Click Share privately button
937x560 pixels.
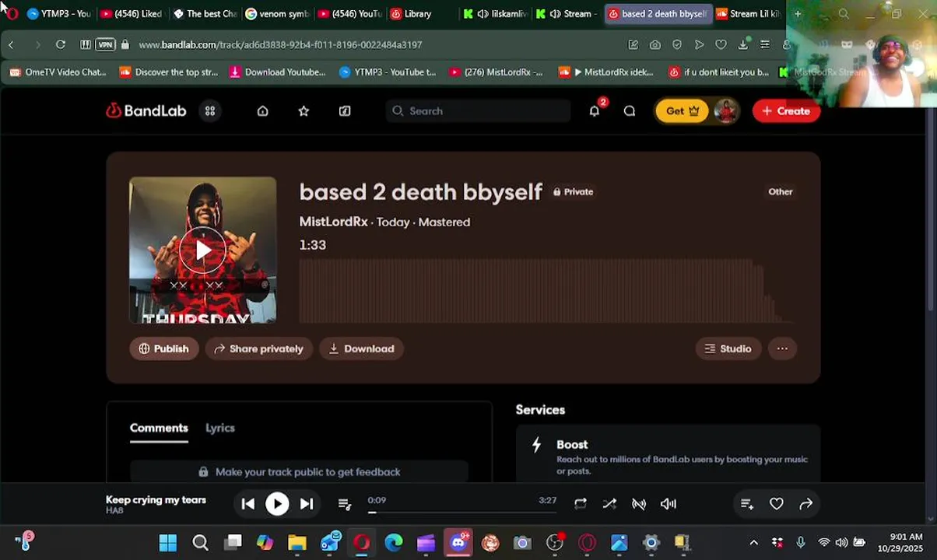pyautogui.click(x=259, y=349)
